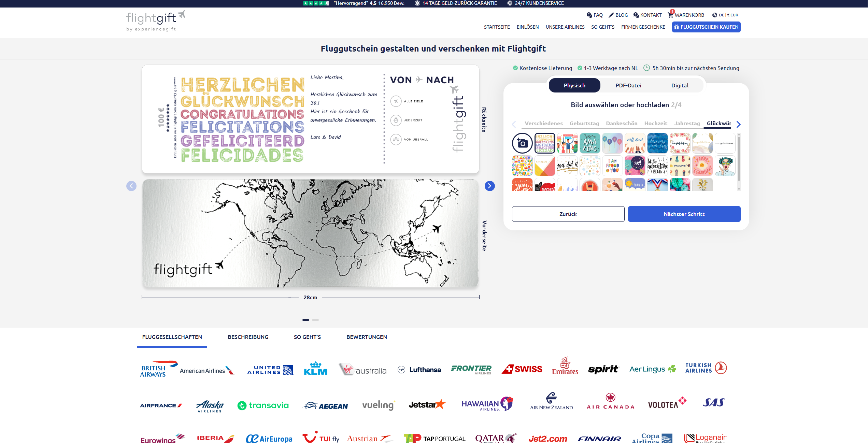Choose the YAY! pink balloons image
The width and height of the screenshot is (868, 443).
pyautogui.click(x=635, y=166)
